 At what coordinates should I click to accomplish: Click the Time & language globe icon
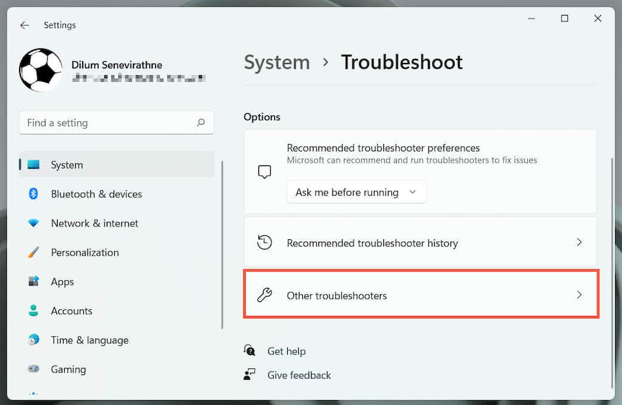tap(33, 340)
